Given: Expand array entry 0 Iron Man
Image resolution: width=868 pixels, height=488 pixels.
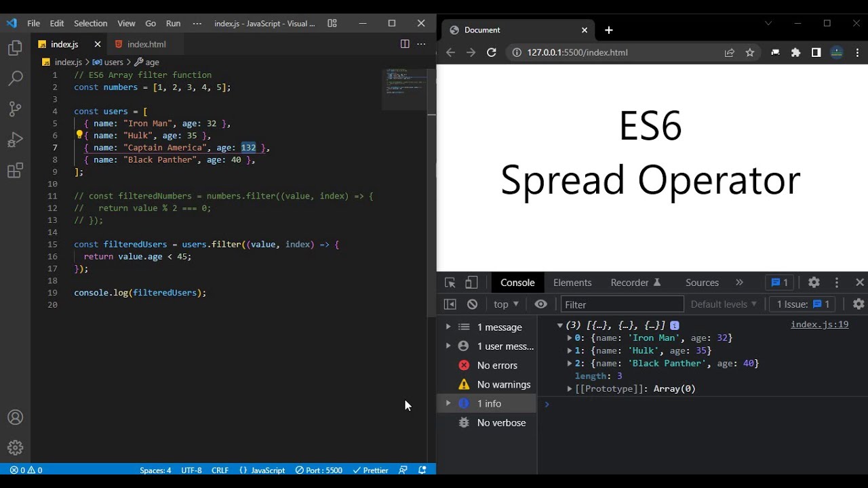Looking at the screenshot, I should point(570,338).
